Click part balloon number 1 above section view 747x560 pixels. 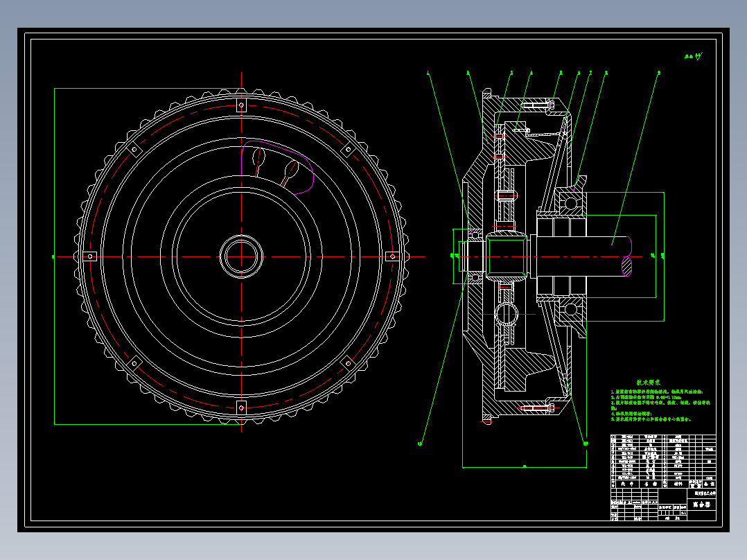[x=428, y=73]
